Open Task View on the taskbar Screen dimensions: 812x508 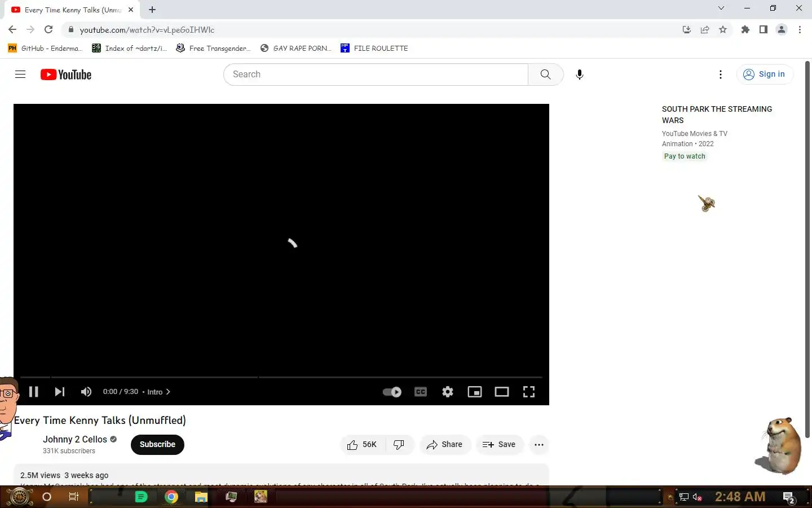click(x=73, y=497)
